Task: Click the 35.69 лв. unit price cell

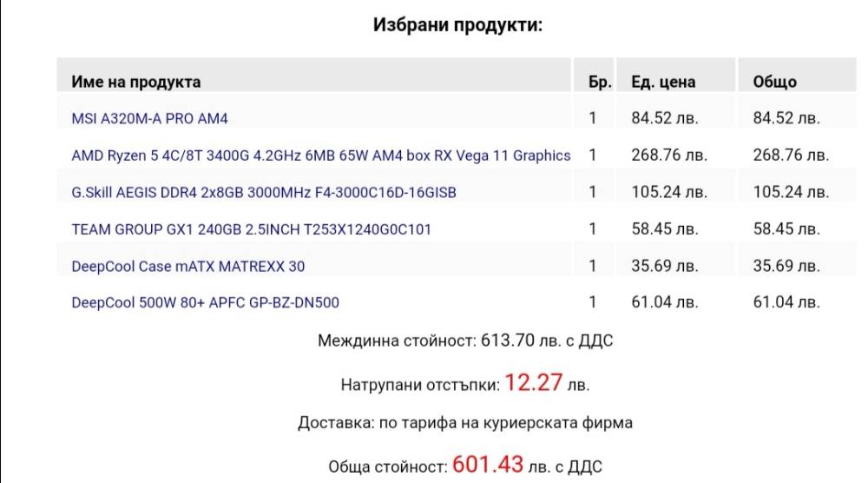Action: 664,266
